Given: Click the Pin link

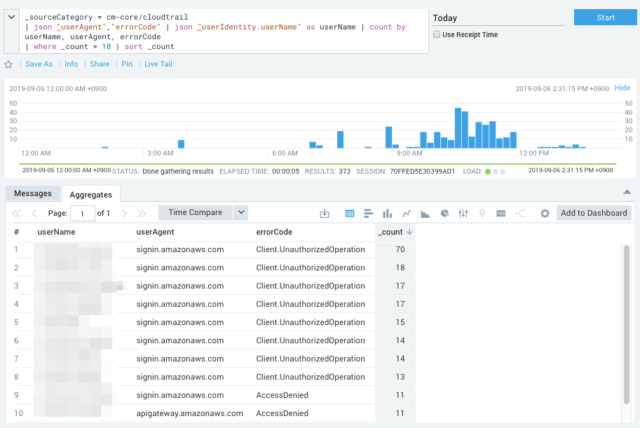Looking at the screenshot, I should [127, 64].
